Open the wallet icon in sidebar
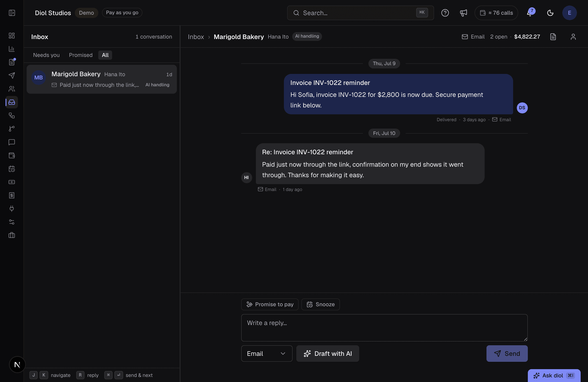 [12, 156]
